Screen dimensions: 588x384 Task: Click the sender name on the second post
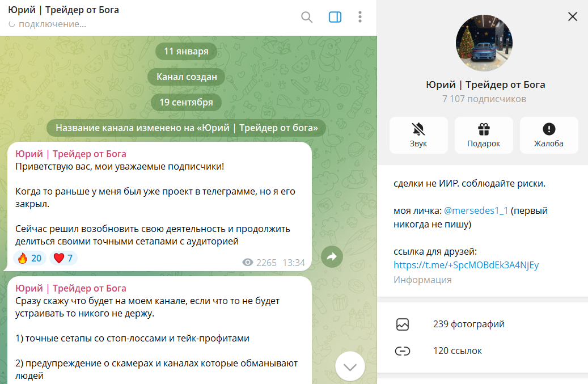coord(71,288)
